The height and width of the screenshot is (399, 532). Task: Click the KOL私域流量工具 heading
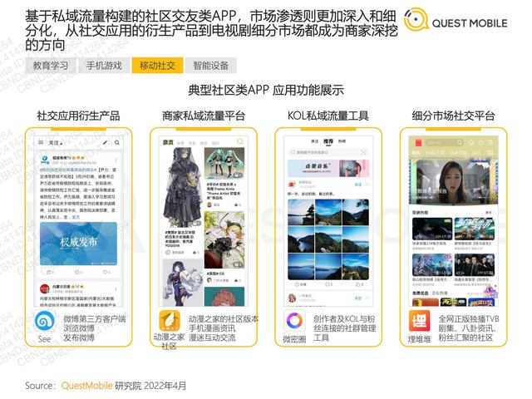(328, 116)
